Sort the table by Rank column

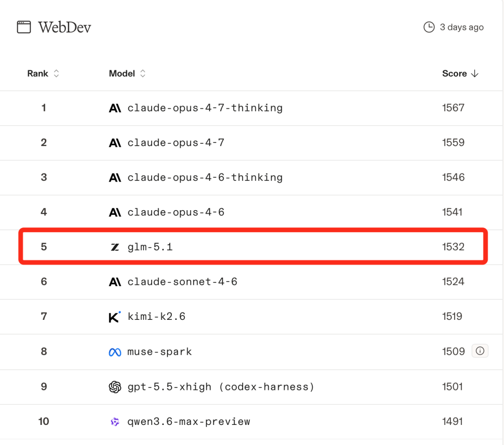[x=43, y=73]
